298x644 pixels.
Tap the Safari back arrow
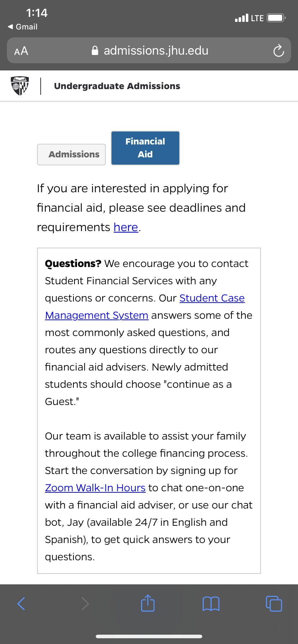[21, 604]
